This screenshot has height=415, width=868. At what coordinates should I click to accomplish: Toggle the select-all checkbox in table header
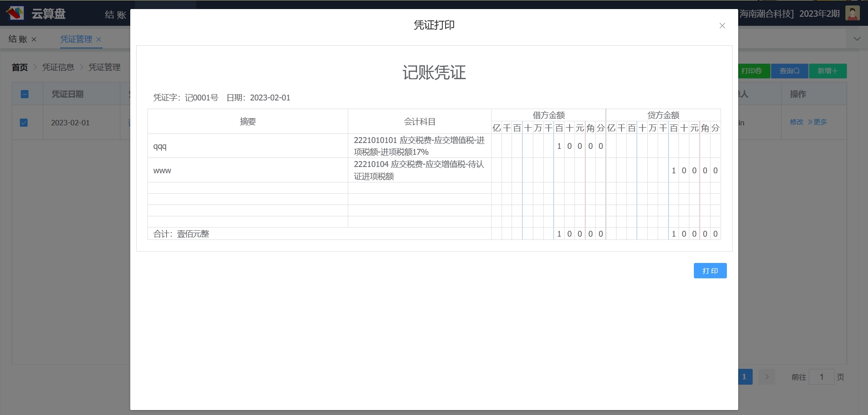click(x=25, y=94)
